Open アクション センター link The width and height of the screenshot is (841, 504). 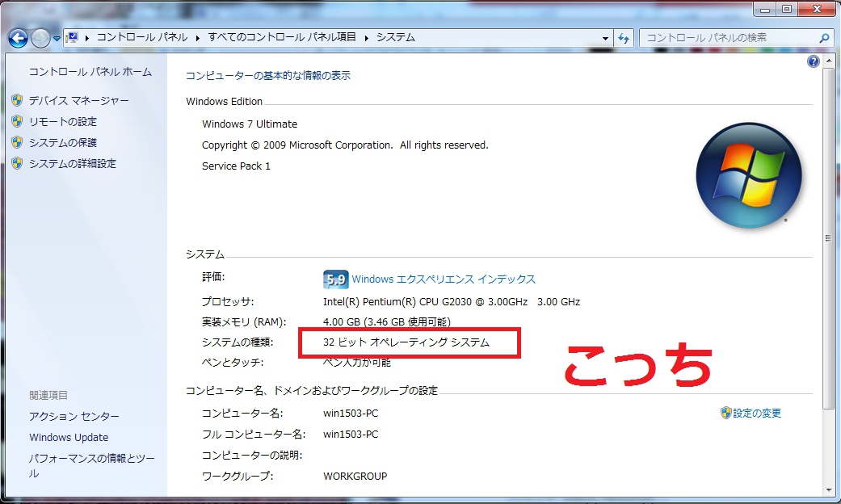click(74, 417)
